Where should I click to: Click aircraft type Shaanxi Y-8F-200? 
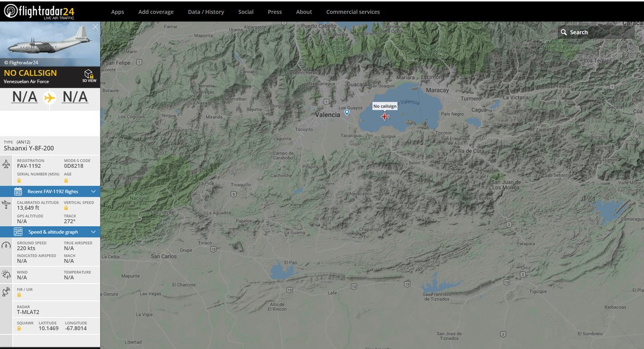29,148
